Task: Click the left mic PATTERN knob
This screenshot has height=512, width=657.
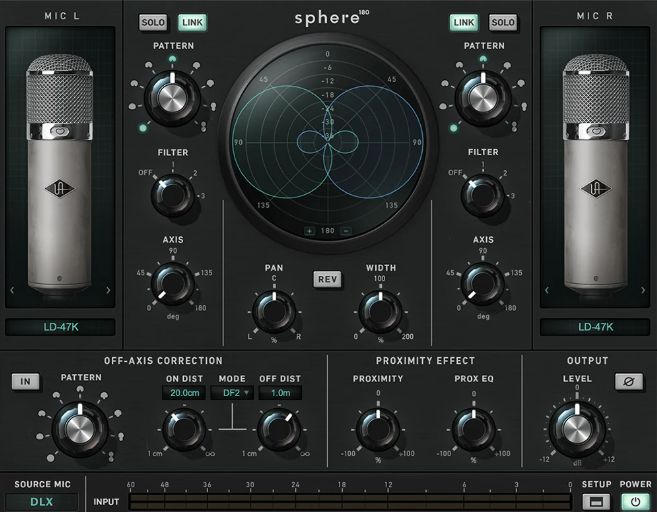Action: click(172, 98)
